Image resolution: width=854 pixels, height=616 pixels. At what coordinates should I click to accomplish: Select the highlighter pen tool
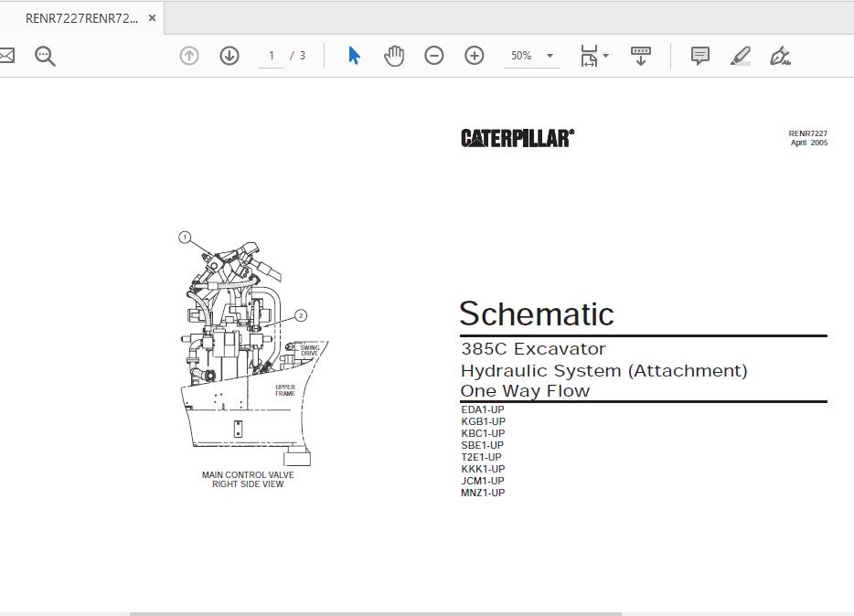(741, 56)
